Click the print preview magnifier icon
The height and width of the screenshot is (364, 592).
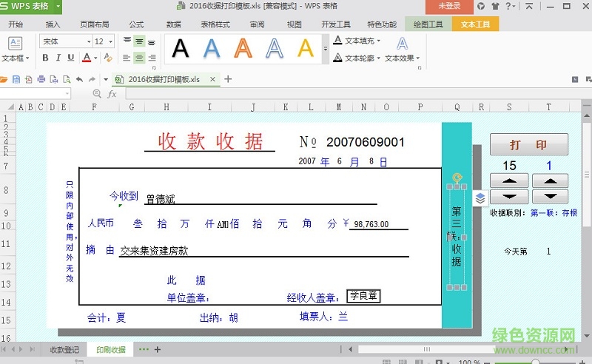tap(67, 79)
